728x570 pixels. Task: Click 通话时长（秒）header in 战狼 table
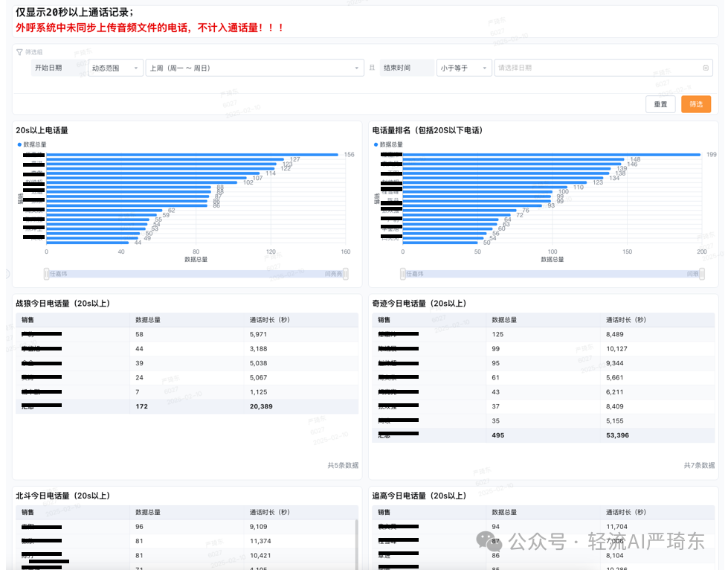click(269, 320)
